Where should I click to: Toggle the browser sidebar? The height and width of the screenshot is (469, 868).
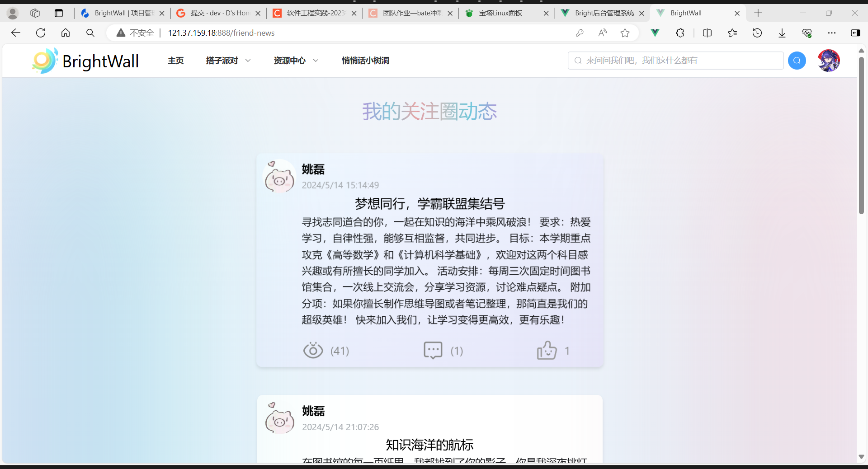coord(855,33)
